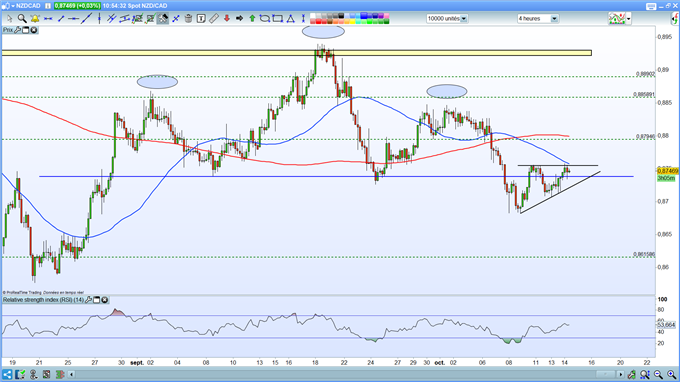Select the triangle drawing tool
Image resolution: width=680 pixels, height=382 pixels.
click(290, 18)
